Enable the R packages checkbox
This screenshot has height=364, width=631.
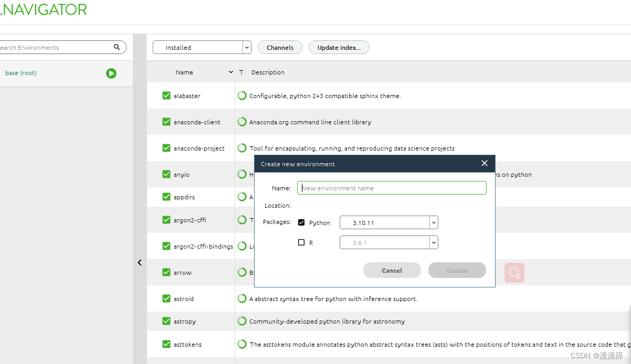[301, 242]
